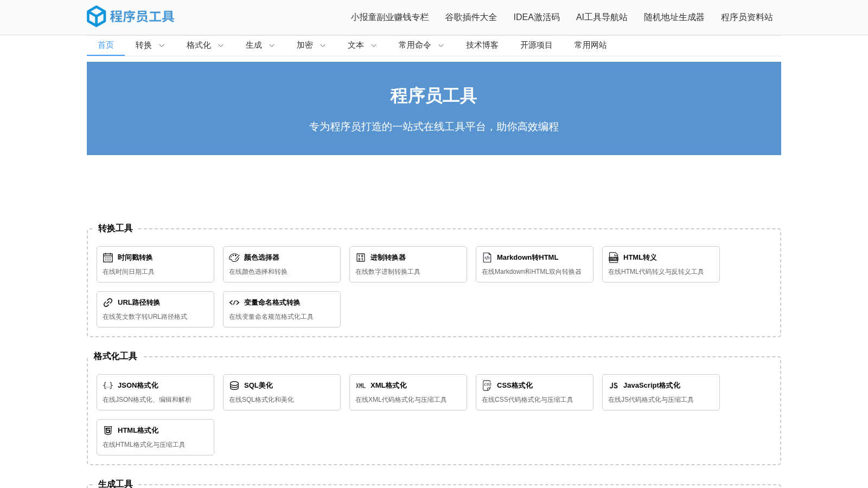Click description 在线HTML代码转义与反转义工具
This screenshot has width=868, height=488.
656,272
